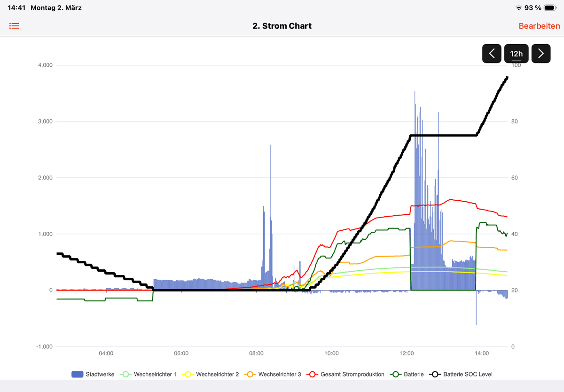Toggle Wechselrichter 2 legend entry

(210, 374)
